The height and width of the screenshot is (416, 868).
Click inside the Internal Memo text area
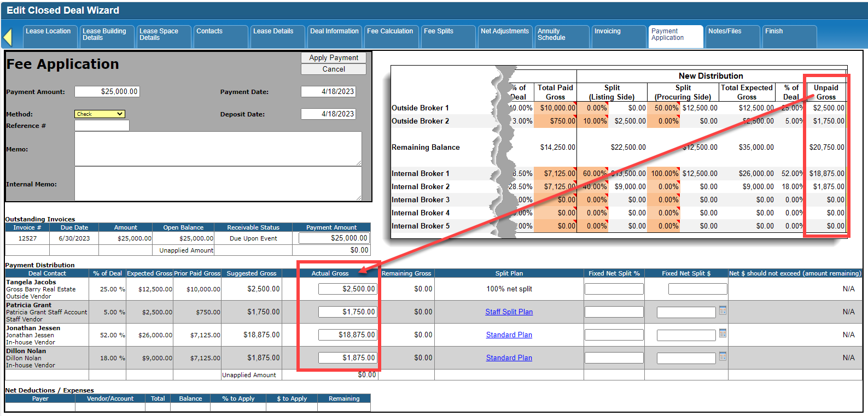pos(218,184)
